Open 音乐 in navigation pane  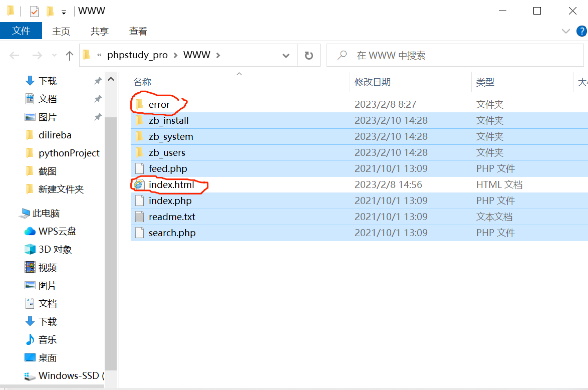[48, 340]
